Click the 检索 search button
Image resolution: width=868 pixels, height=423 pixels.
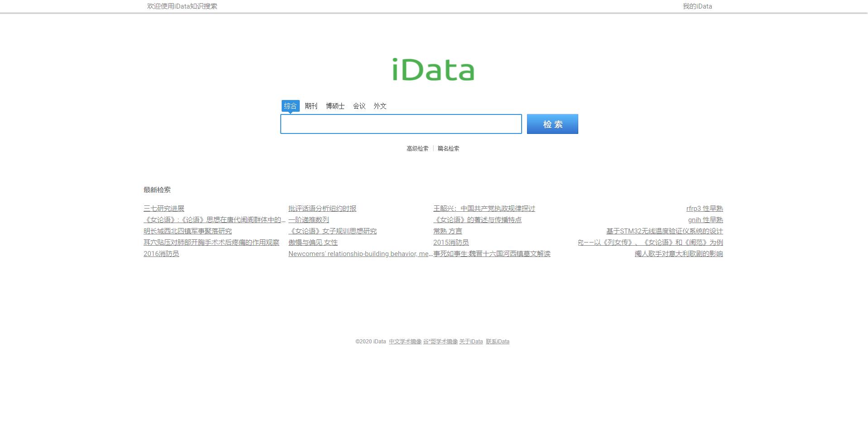click(x=552, y=124)
